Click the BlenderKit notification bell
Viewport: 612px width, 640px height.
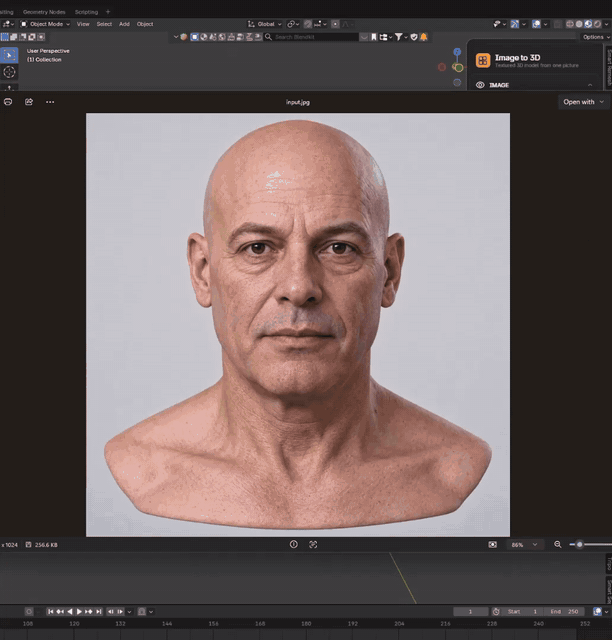point(424,37)
